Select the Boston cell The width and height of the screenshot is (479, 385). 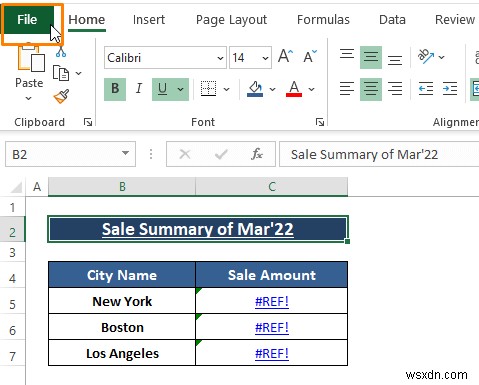pyautogui.click(x=122, y=327)
